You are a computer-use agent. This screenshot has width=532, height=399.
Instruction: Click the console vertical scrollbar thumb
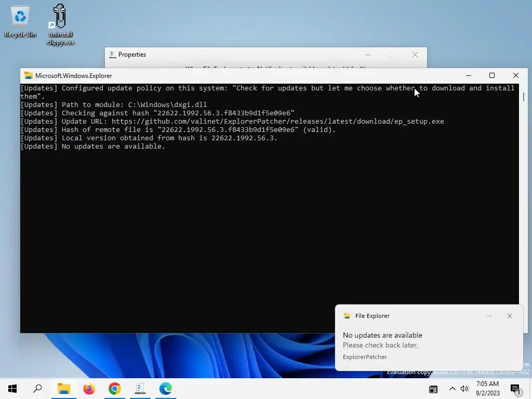(x=524, y=97)
